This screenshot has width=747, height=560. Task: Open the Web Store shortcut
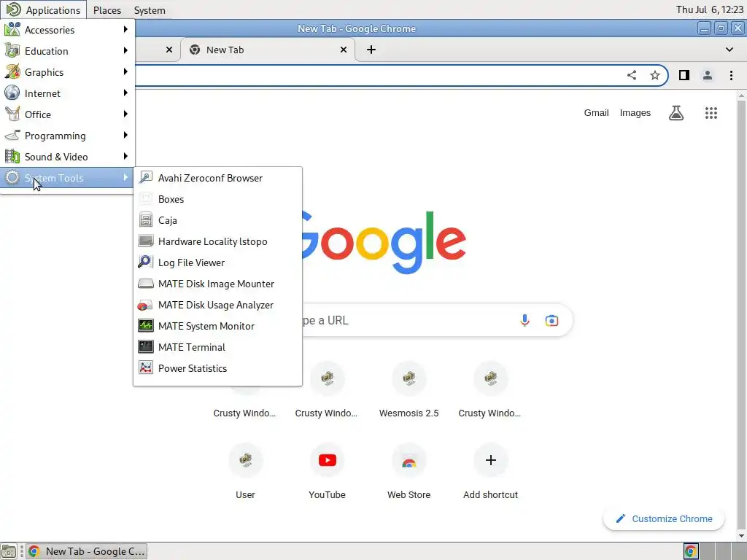tap(409, 471)
